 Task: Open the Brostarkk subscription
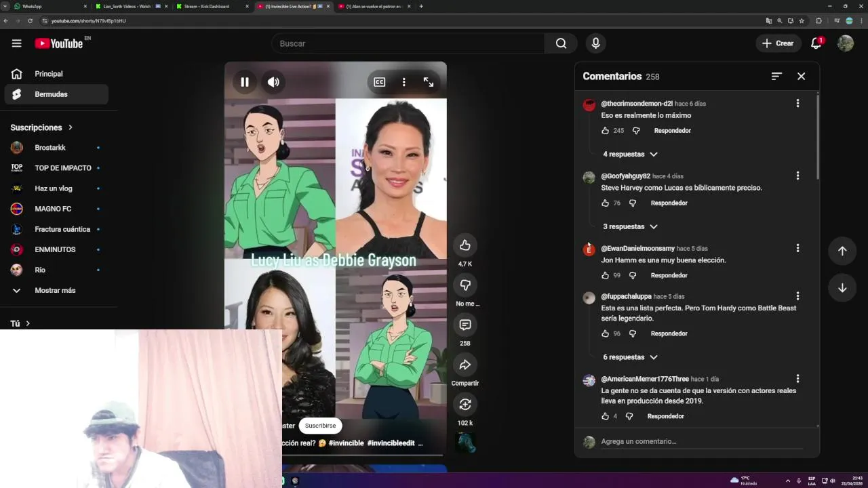coord(56,148)
